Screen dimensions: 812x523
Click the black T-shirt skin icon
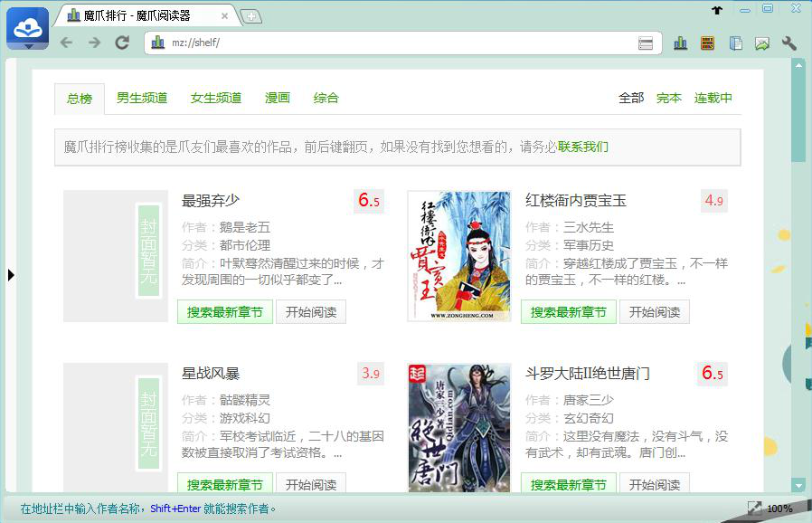coord(718,10)
